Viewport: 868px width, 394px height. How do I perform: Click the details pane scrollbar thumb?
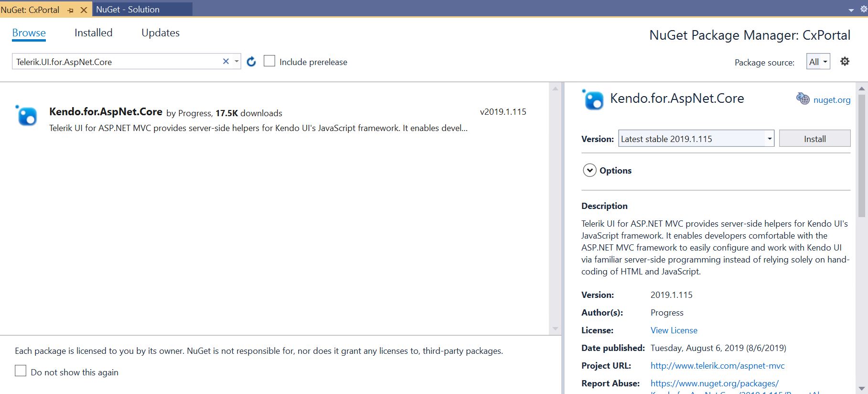pos(862,156)
